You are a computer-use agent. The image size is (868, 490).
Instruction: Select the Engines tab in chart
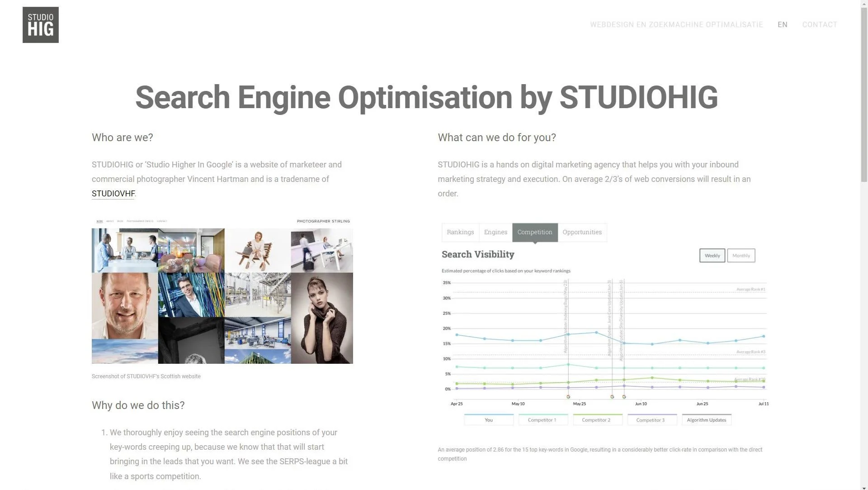point(495,232)
